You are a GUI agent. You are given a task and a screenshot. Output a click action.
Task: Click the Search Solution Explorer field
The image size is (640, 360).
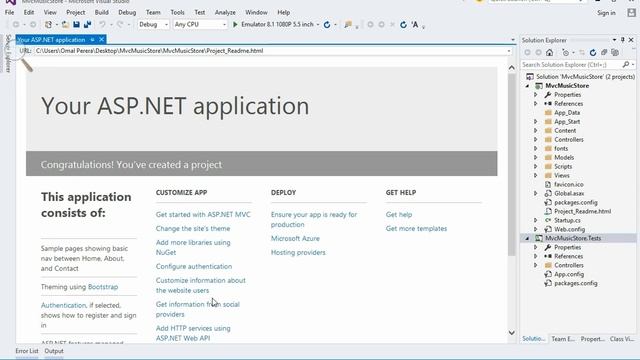(x=571, y=64)
